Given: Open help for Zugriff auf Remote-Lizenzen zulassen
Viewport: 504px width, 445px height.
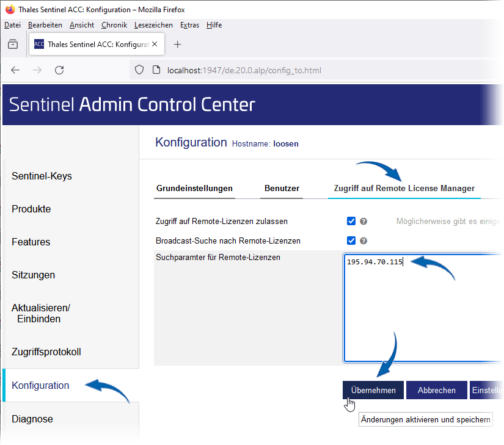Looking at the screenshot, I should click(x=363, y=221).
